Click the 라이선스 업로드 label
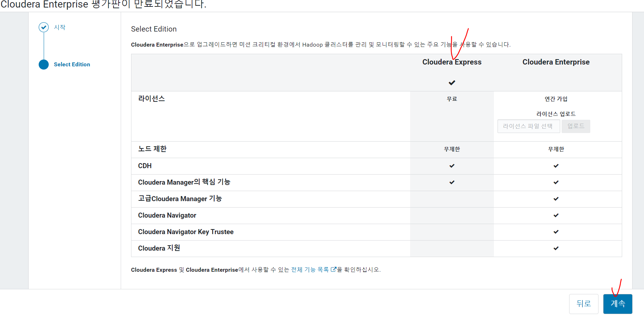 [556, 114]
